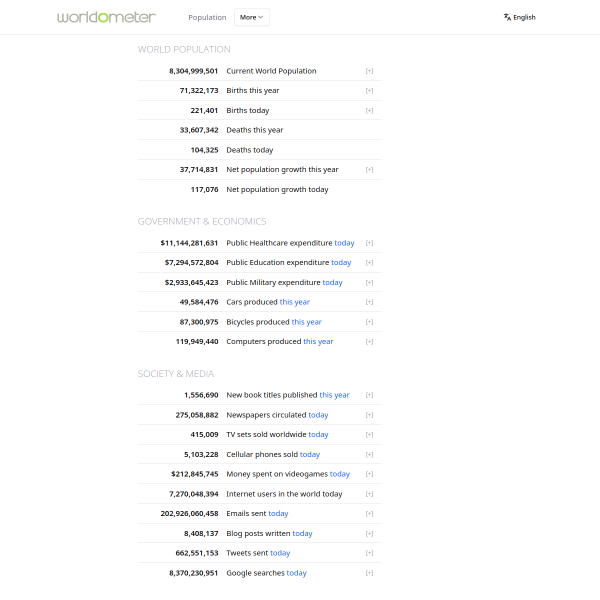The width and height of the screenshot is (600, 600).
Task: Expand the Births today row
Action: [x=369, y=111]
